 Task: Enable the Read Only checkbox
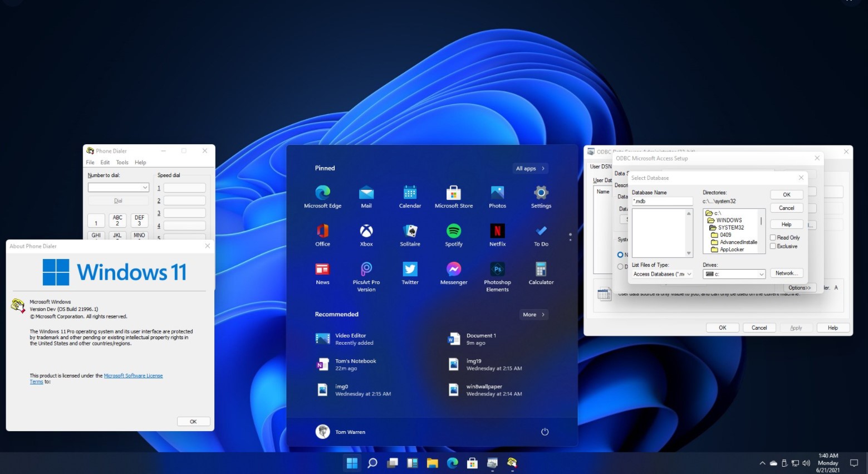tap(773, 237)
